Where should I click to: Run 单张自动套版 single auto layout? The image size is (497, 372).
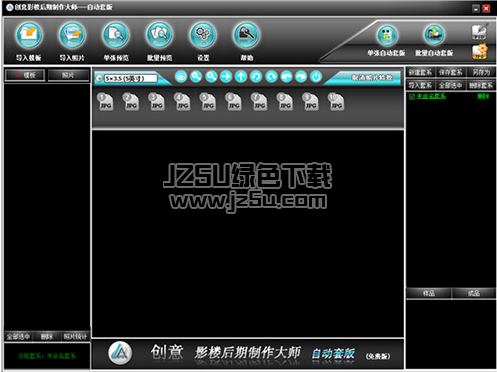tap(387, 35)
